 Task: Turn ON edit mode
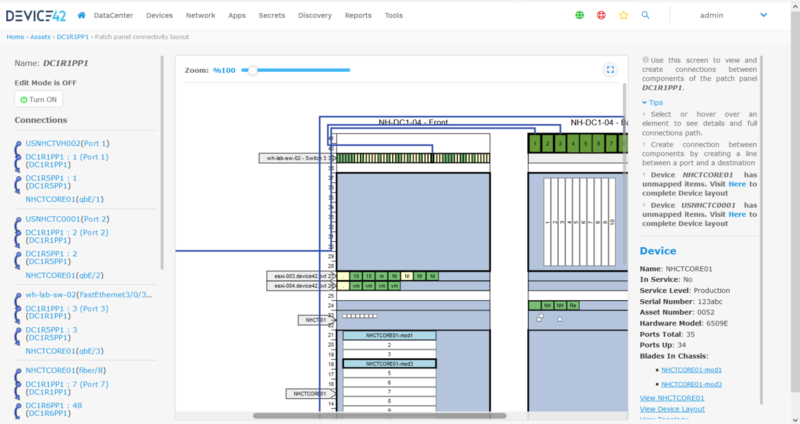click(39, 99)
